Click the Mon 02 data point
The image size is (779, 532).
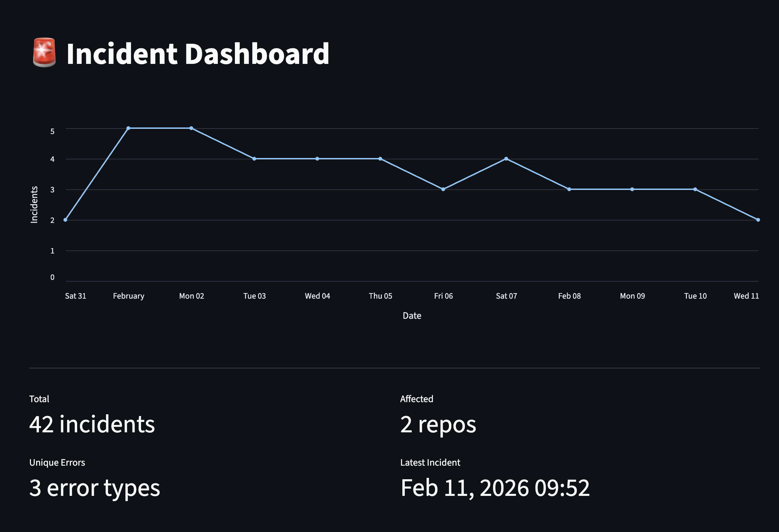(191, 128)
